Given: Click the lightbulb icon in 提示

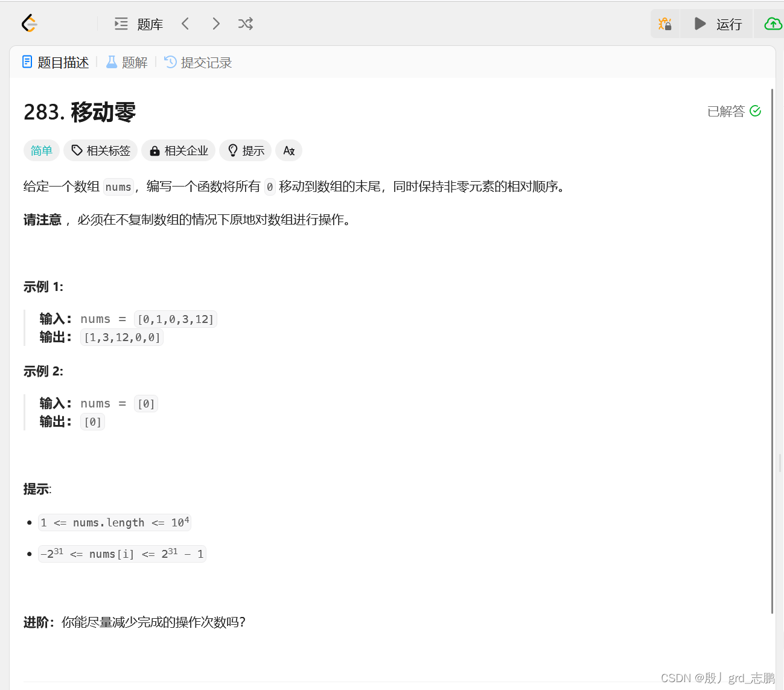Looking at the screenshot, I should [x=232, y=150].
